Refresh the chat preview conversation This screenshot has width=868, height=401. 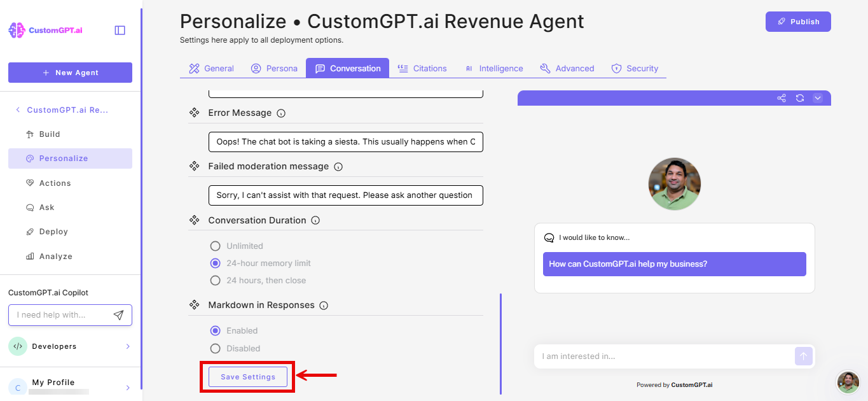[x=800, y=98]
